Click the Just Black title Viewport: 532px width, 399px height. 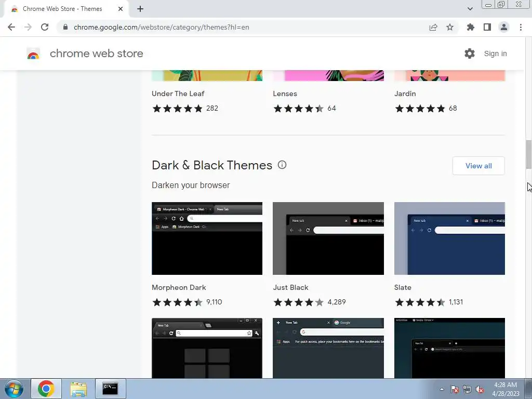coord(291,287)
